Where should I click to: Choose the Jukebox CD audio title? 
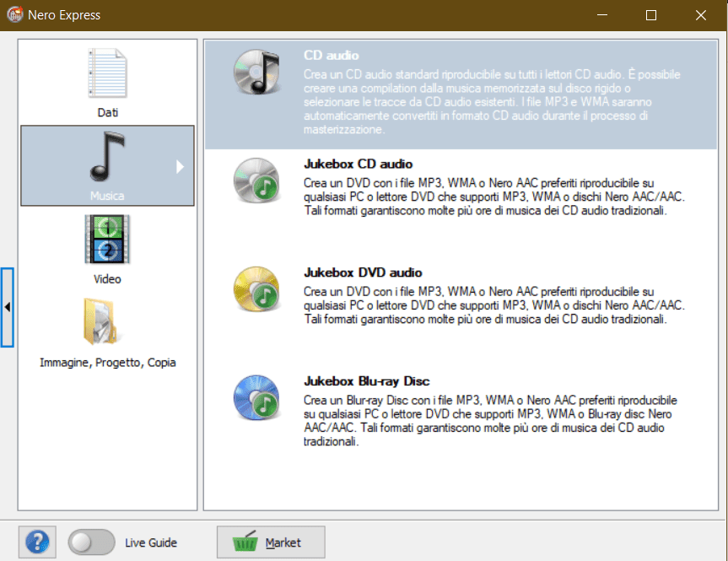click(358, 164)
